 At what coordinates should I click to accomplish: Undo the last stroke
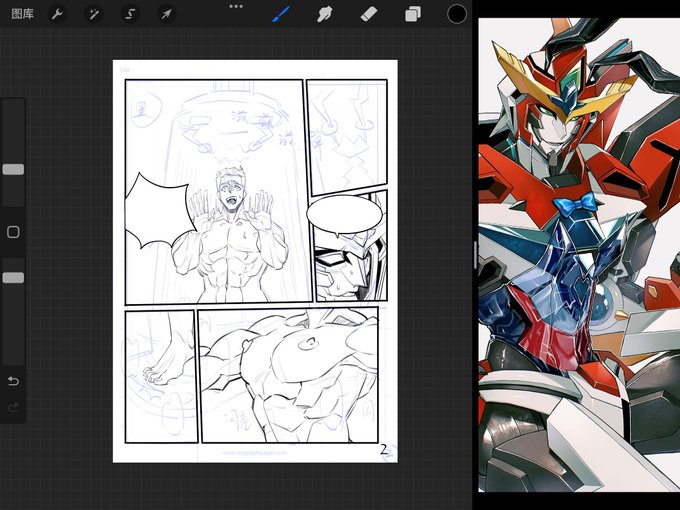(13, 381)
